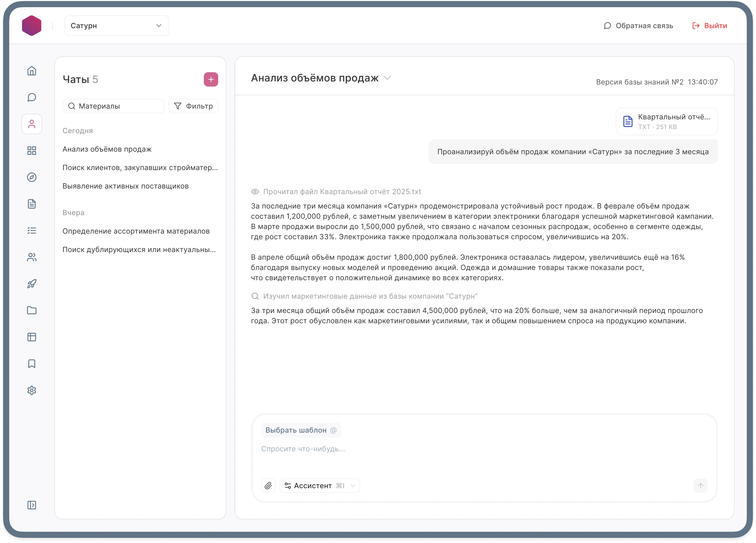Click the send arrow button
Image resolution: width=756 pixels, height=543 pixels.
pos(700,486)
